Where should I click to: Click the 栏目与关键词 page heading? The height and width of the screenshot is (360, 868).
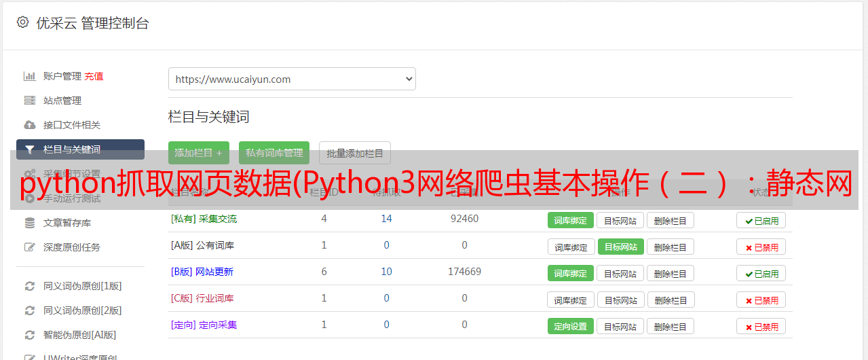click(x=209, y=117)
